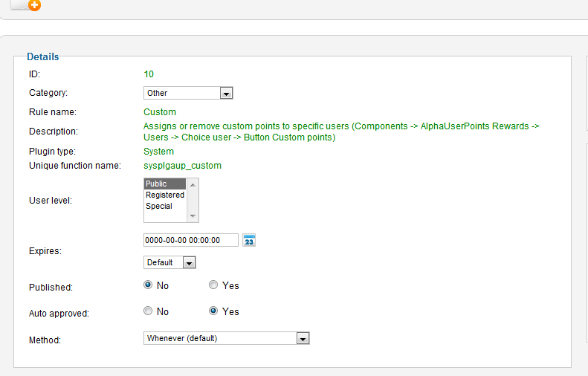
Task: Open the Method dropdown
Action: (226, 338)
